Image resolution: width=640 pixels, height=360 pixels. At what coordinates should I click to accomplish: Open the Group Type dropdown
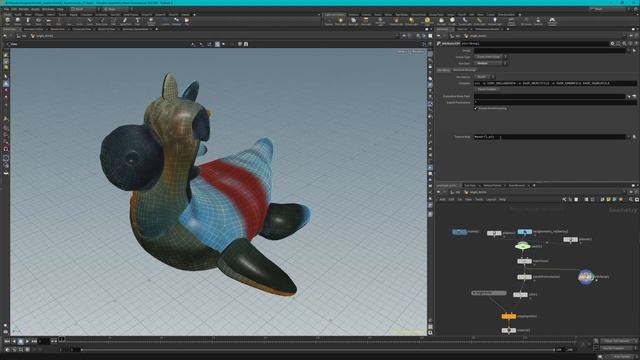491,57
